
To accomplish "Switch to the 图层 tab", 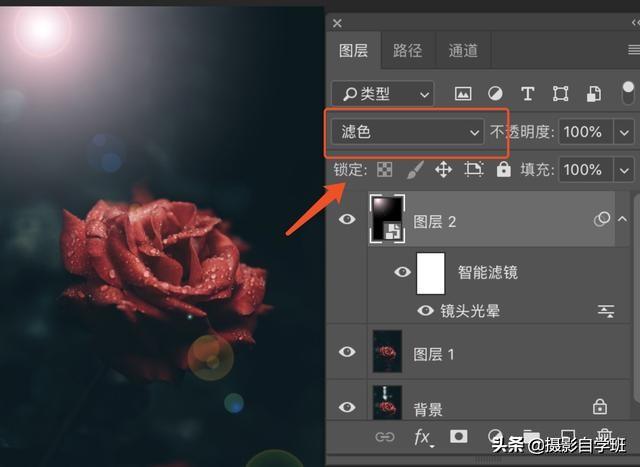I will pyautogui.click(x=353, y=51).
